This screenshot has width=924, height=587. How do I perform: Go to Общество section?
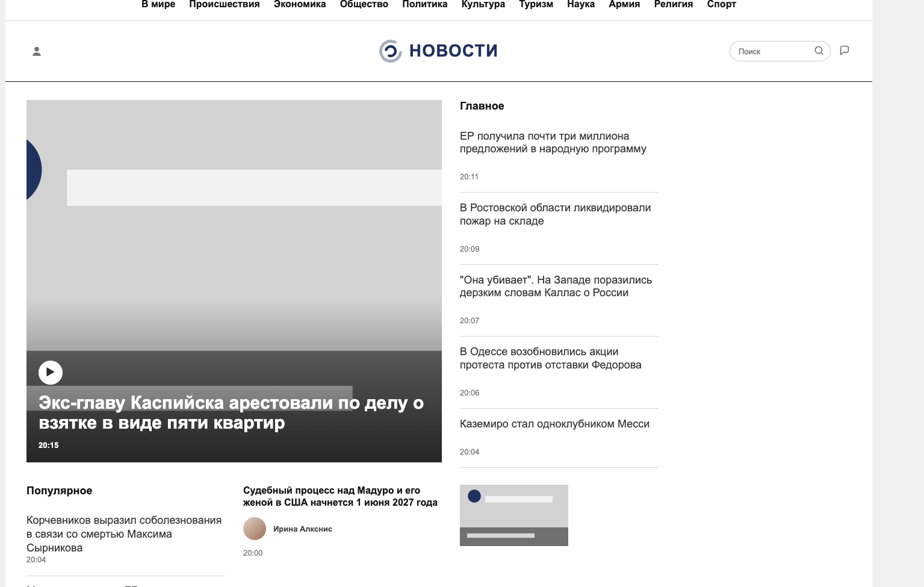pyautogui.click(x=364, y=4)
